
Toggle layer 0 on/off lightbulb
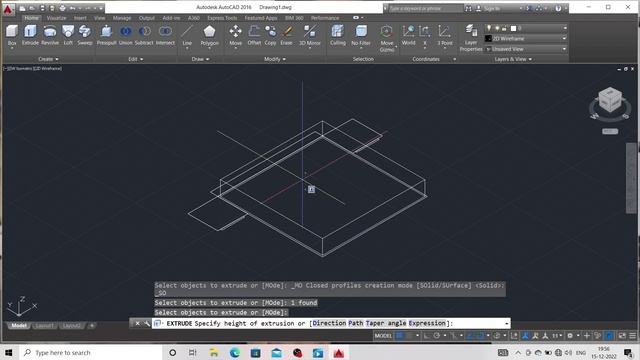489,28
